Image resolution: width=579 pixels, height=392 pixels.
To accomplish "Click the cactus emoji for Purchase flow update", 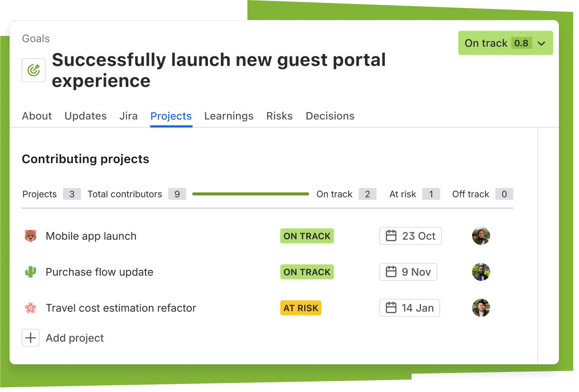I will (31, 272).
